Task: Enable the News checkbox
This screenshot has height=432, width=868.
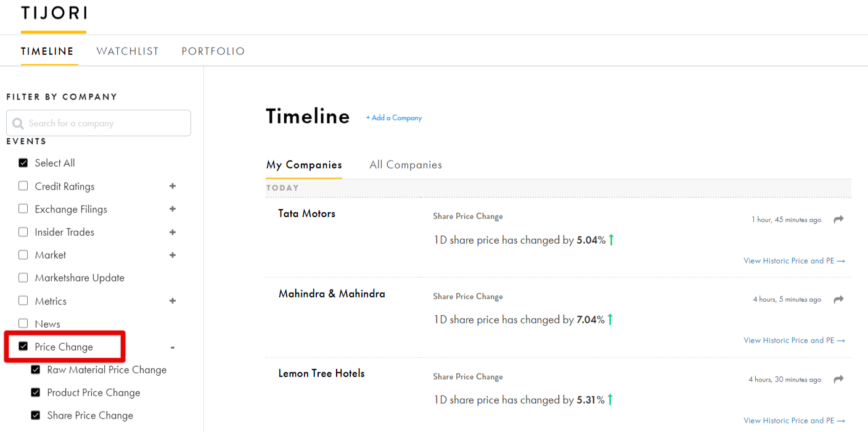Action: [x=23, y=323]
